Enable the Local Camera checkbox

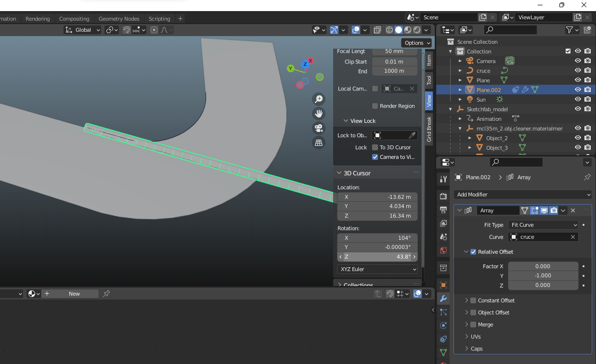(375, 89)
